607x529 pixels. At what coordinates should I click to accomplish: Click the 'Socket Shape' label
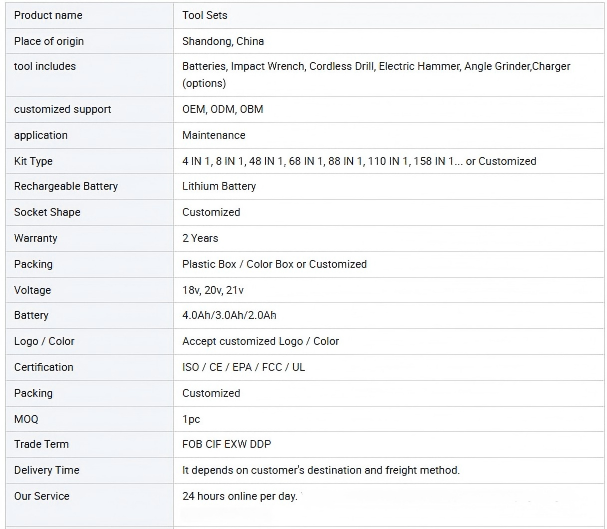click(47, 212)
